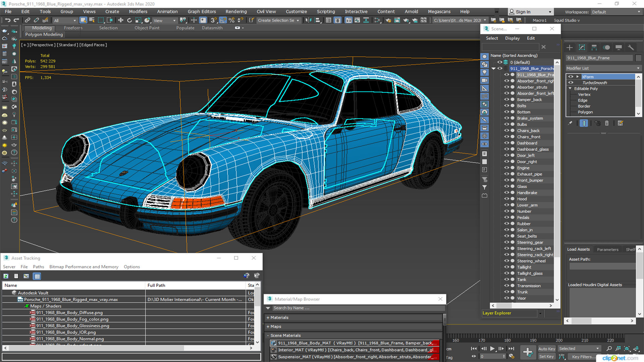The height and width of the screenshot is (362, 644).
Task: Switch Asset Tracking to table view icon
Action: click(x=37, y=276)
